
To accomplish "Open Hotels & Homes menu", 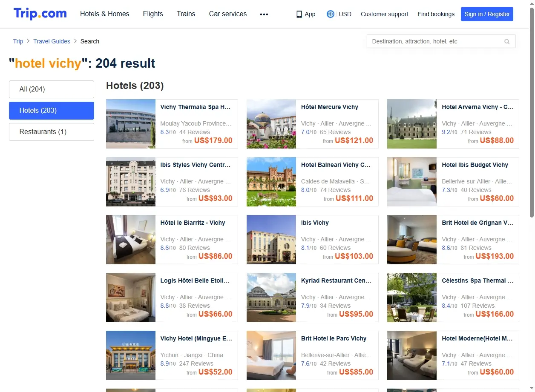I will coord(105,14).
